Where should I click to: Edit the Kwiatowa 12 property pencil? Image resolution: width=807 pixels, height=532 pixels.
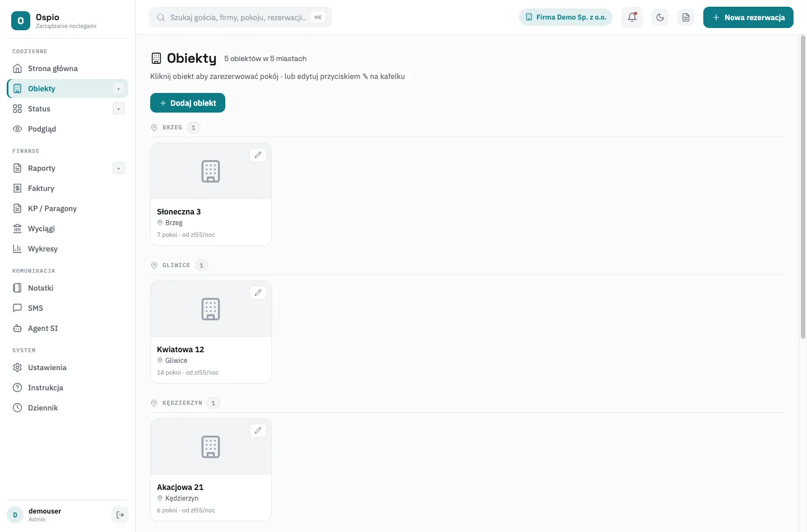click(258, 292)
